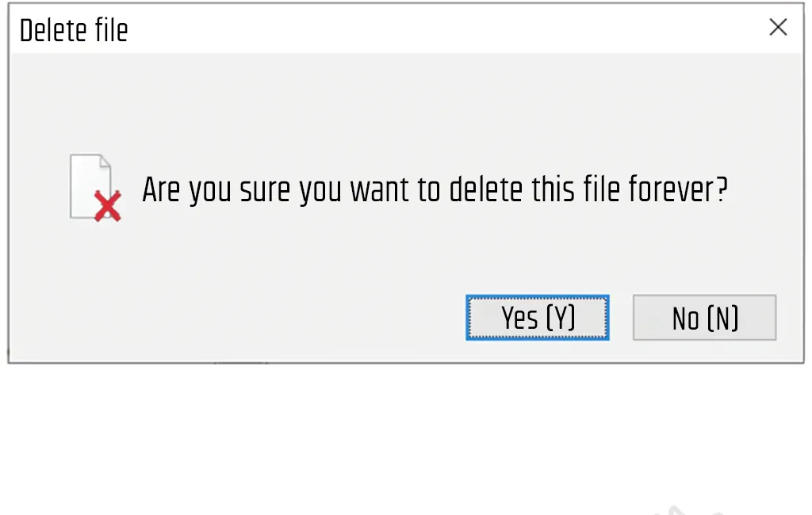Click the word "file" in the window title
This screenshot has width=812, height=515.
pos(111,31)
